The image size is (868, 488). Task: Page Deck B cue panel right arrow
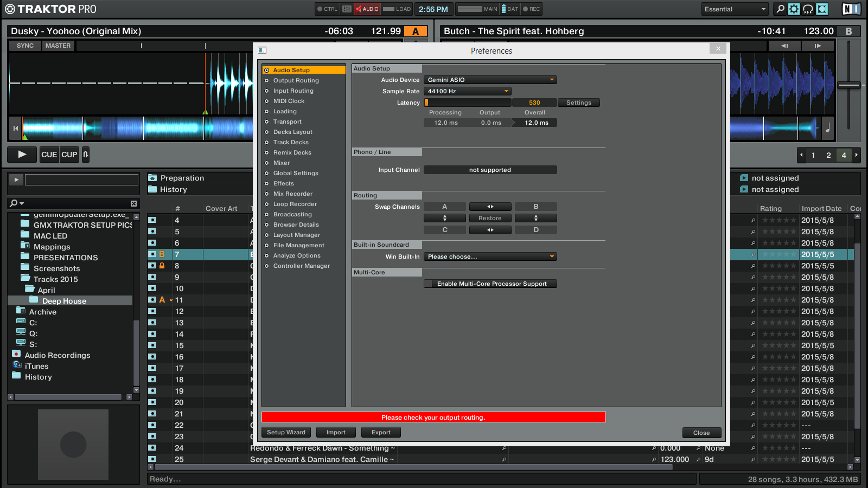(856, 155)
